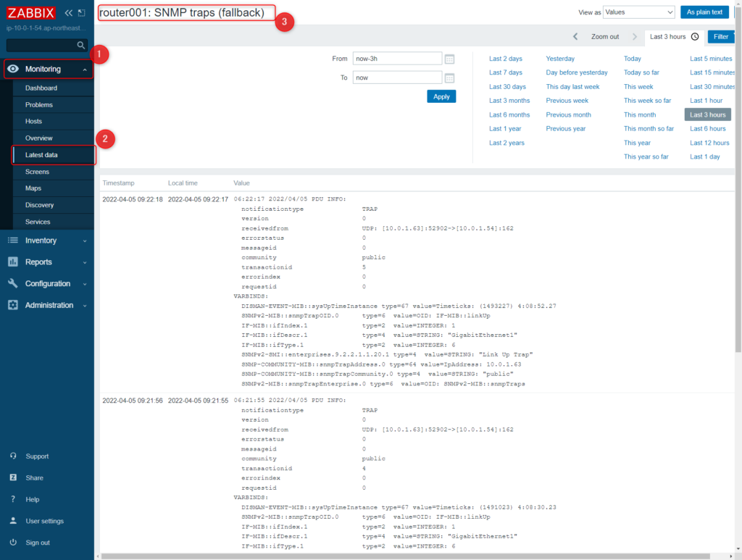Click the ZABBIX logo
The width and height of the screenshot is (742, 560).
[30, 12]
